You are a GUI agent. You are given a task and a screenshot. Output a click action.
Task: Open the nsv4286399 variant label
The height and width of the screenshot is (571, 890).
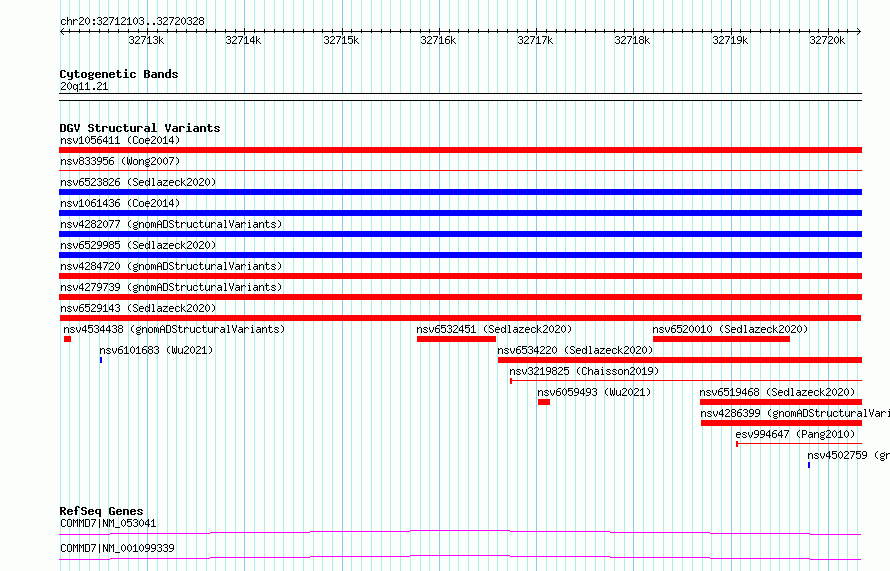point(795,413)
